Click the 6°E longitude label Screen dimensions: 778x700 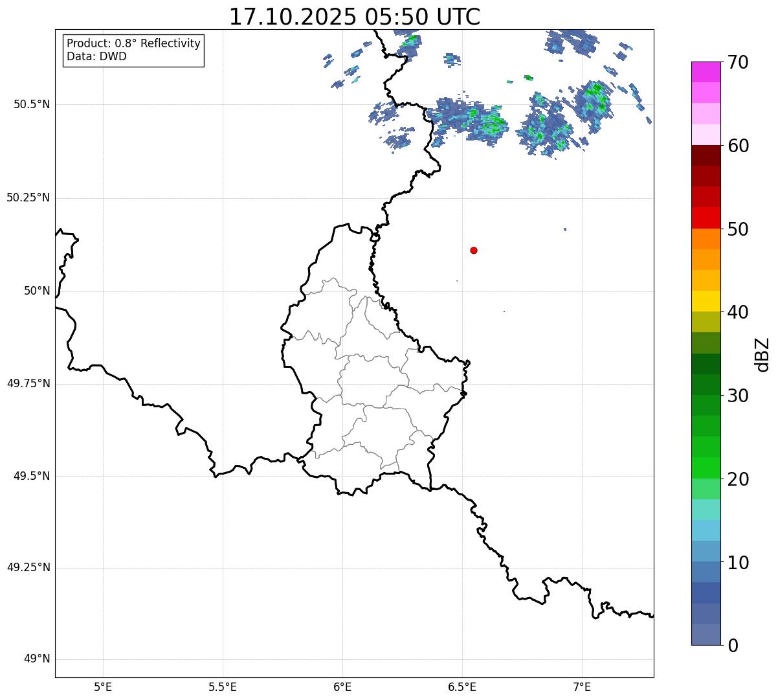pos(342,687)
